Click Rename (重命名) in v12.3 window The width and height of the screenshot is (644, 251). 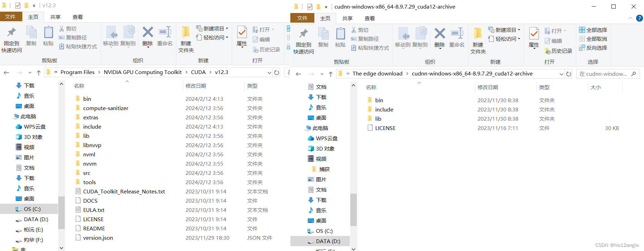tap(165, 36)
